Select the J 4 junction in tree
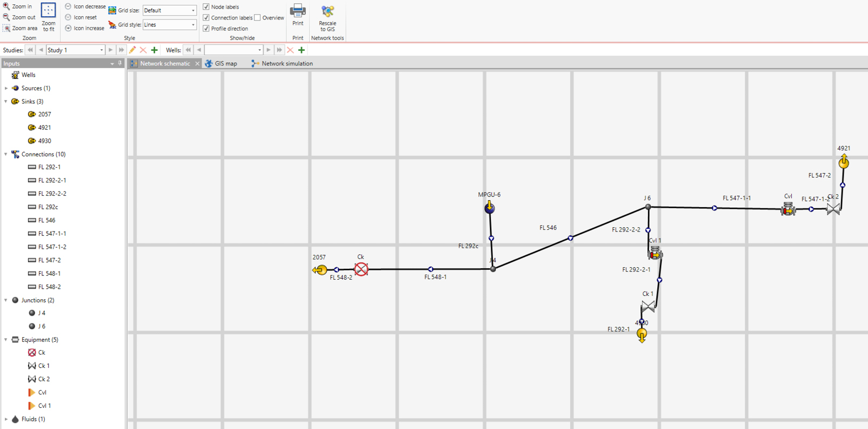The height and width of the screenshot is (429, 868). coord(37,313)
